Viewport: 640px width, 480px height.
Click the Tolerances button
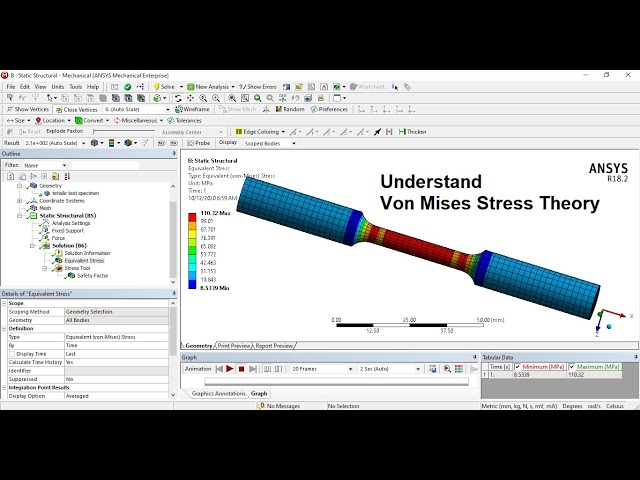click(184, 120)
